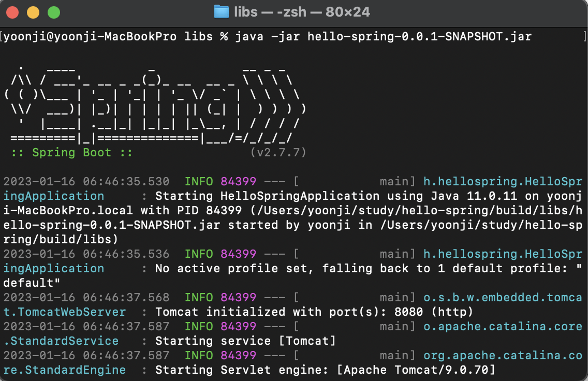Click the prompt 'yoonji@yoonji-MacBookPro'

(90, 37)
